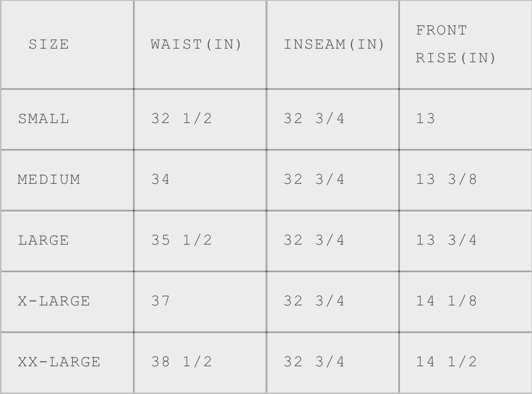Click the front rise value 13 3/8
532x394 pixels.
446,179
